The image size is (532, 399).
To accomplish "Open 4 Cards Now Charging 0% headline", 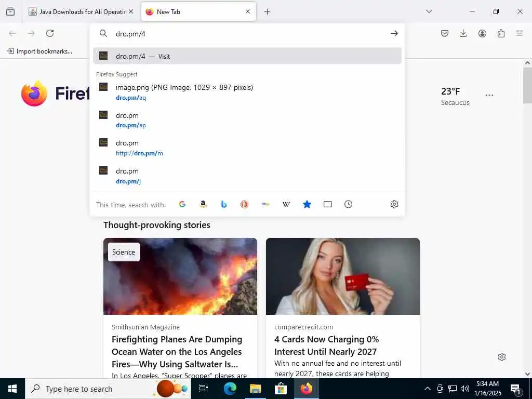I will point(326,345).
